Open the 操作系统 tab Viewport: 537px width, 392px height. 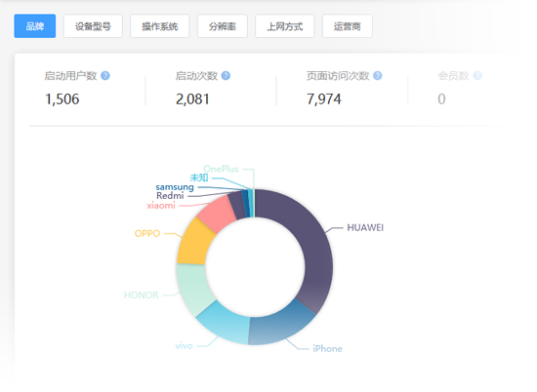click(x=159, y=26)
